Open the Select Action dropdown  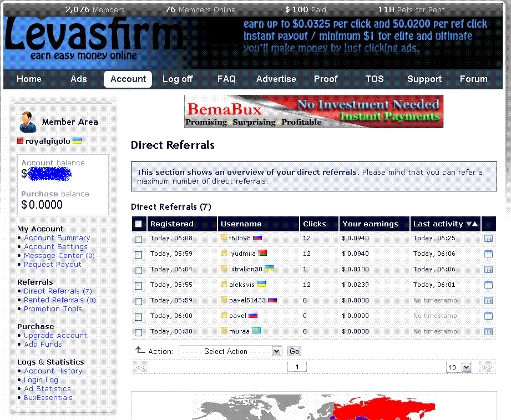230,351
